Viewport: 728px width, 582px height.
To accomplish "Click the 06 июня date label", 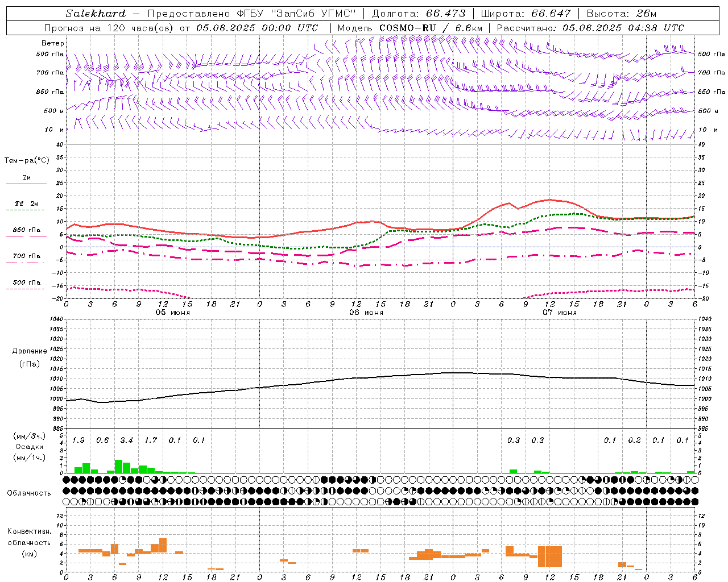I will [366, 313].
